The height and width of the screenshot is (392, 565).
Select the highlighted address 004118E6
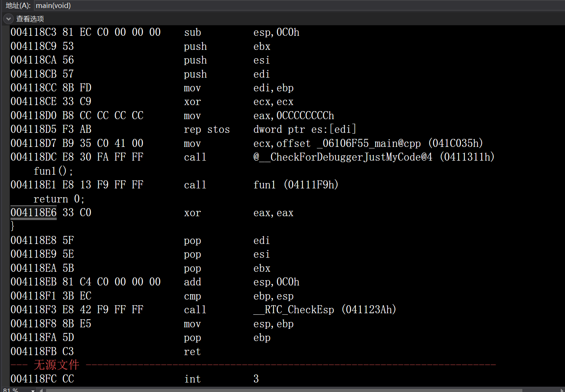pos(34,212)
